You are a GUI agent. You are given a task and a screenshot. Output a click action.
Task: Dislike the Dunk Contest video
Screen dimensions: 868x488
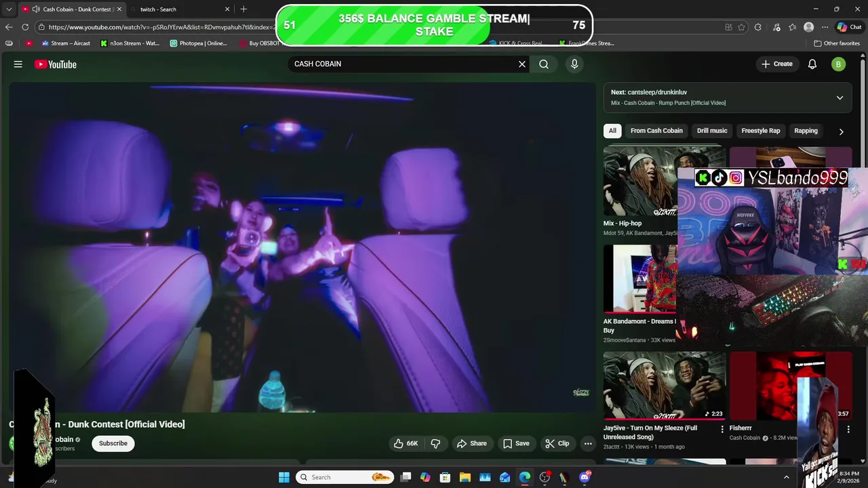pos(435,443)
